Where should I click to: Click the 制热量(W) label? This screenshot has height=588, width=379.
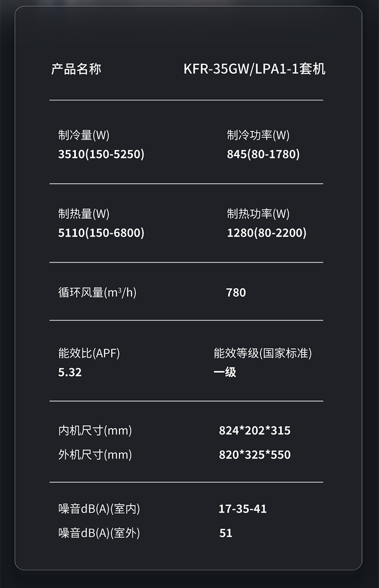(x=84, y=214)
